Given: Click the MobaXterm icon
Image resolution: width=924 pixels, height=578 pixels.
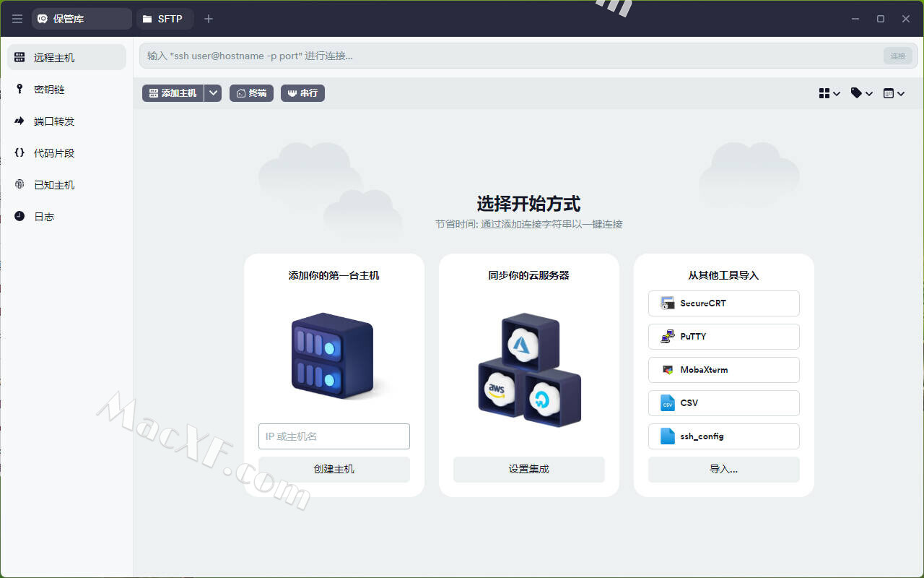Looking at the screenshot, I should tap(667, 370).
